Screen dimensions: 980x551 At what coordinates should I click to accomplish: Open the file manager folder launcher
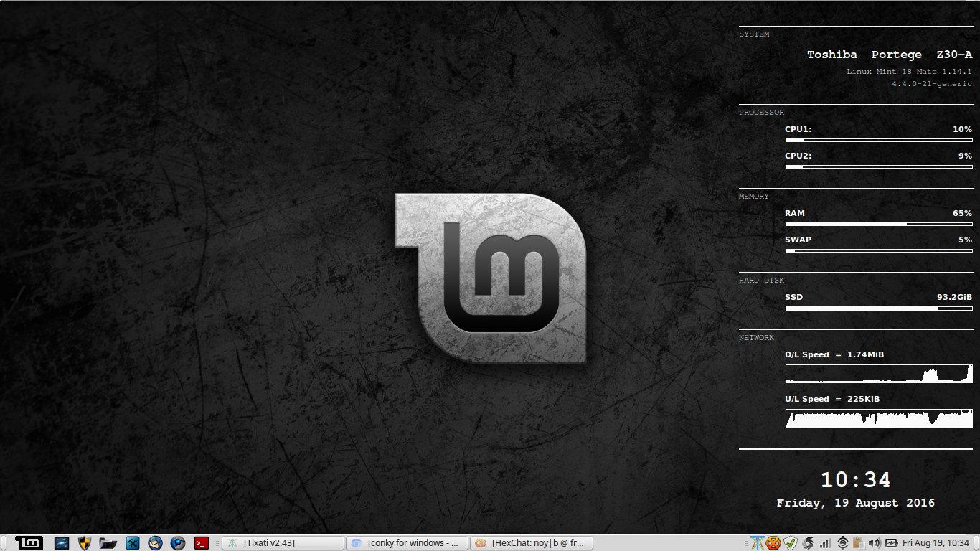(x=108, y=543)
